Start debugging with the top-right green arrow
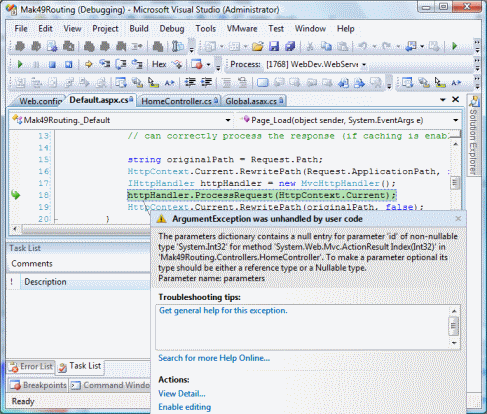Viewport: 487px width, 414px height. tap(454, 46)
